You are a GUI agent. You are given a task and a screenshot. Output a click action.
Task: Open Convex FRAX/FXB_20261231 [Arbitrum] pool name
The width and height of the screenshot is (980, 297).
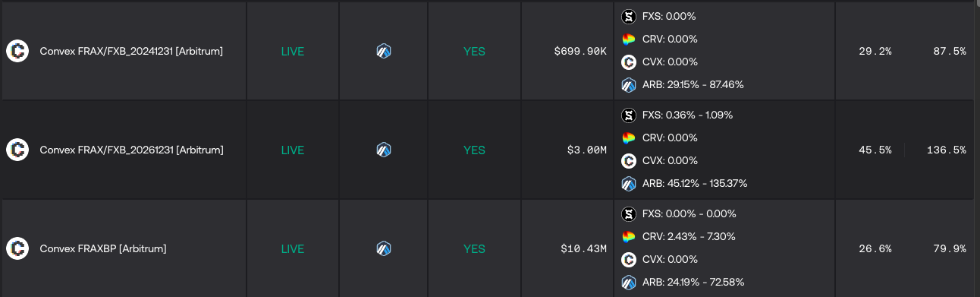pyautogui.click(x=131, y=150)
